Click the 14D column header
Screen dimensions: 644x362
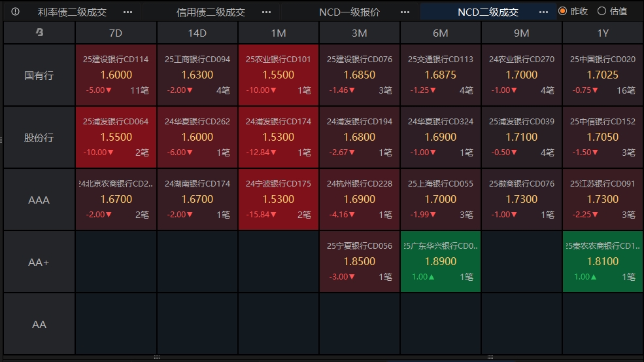point(197,33)
